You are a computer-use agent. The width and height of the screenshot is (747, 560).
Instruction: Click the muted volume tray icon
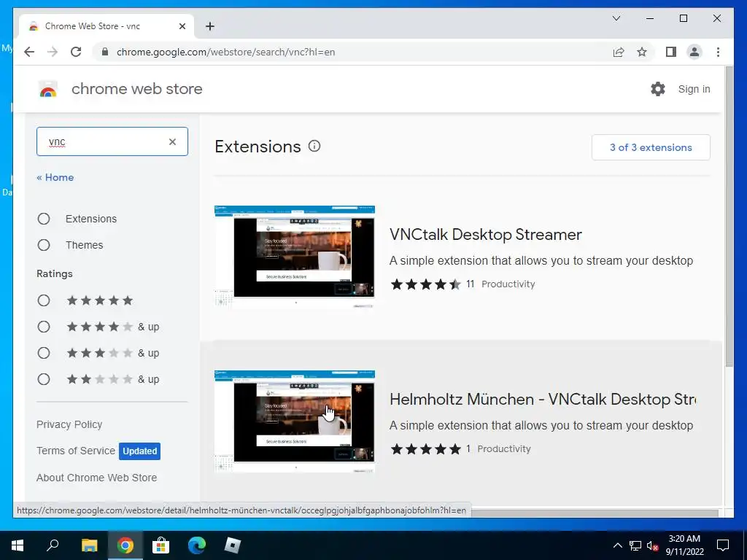pyautogui.click(x=653, y=545)
